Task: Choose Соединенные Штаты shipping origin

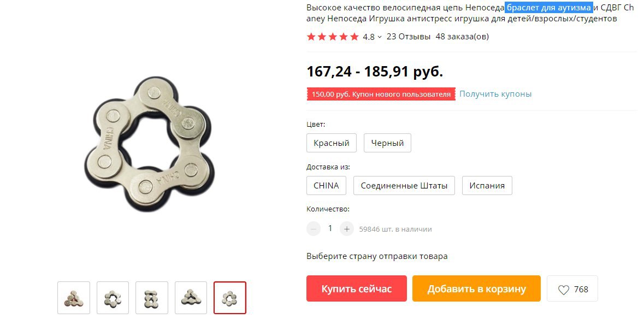Action: pos(404,185)
